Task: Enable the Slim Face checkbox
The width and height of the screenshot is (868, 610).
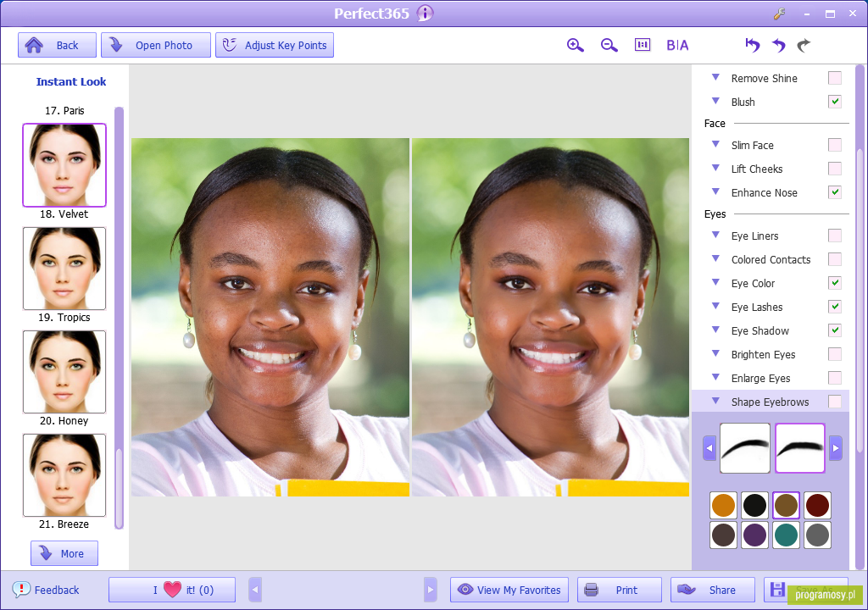Action: pyautogui.click(x=835, y=145)
